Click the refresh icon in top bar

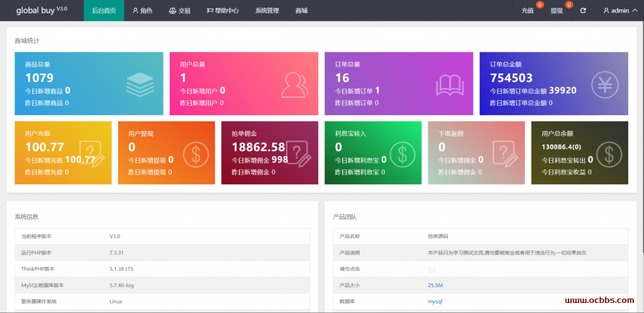pyautogui.click(x=583, y=11)
